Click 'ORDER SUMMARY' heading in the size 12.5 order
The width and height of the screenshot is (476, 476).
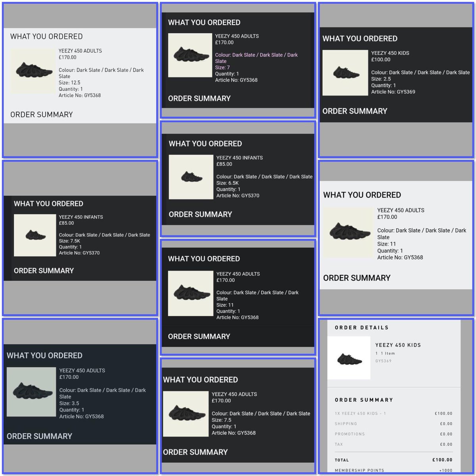click(42, 115)
